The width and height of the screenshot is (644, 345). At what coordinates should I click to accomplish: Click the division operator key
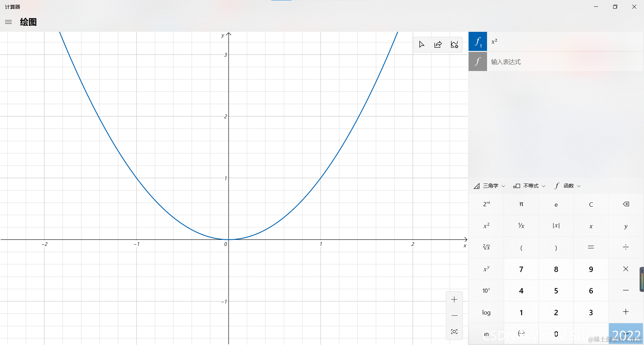point(626,247)
